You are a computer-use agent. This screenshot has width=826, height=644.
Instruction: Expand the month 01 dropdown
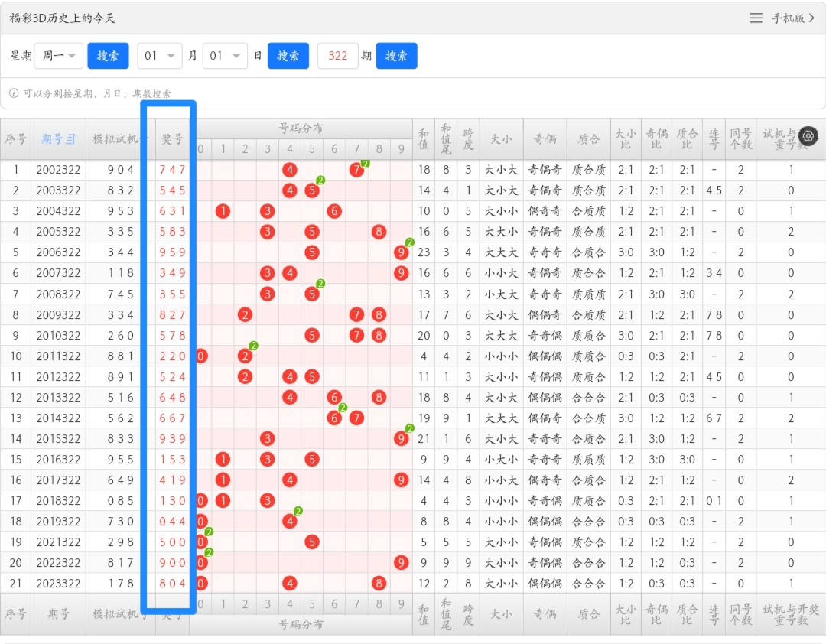pyautogui.click(x=160, y=56)
